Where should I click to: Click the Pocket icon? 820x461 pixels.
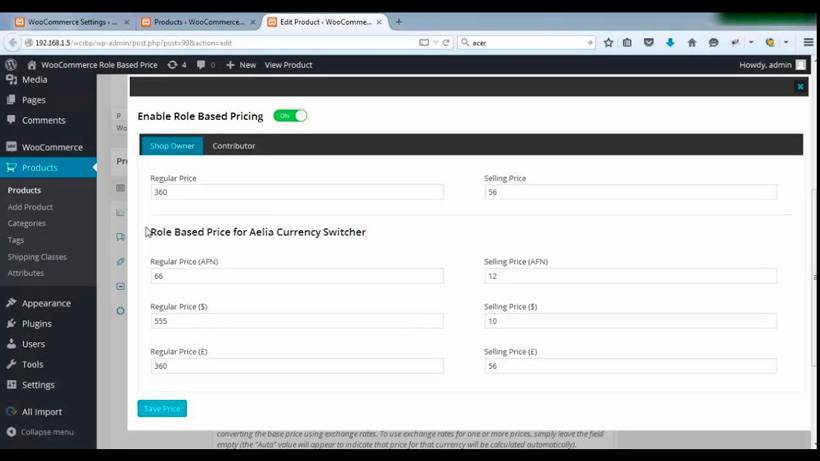pos(648,43)
